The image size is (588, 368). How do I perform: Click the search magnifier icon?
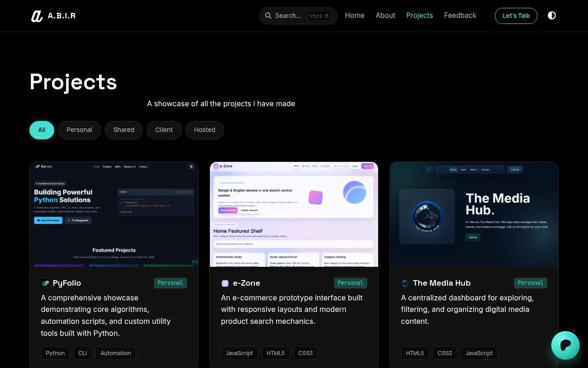coord(268,16)
